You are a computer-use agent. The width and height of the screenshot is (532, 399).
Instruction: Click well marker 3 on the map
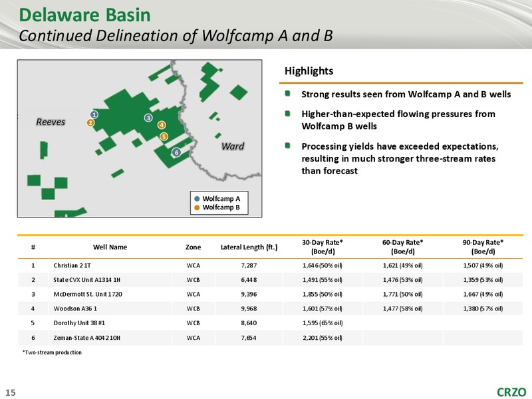tap(148, 118)
